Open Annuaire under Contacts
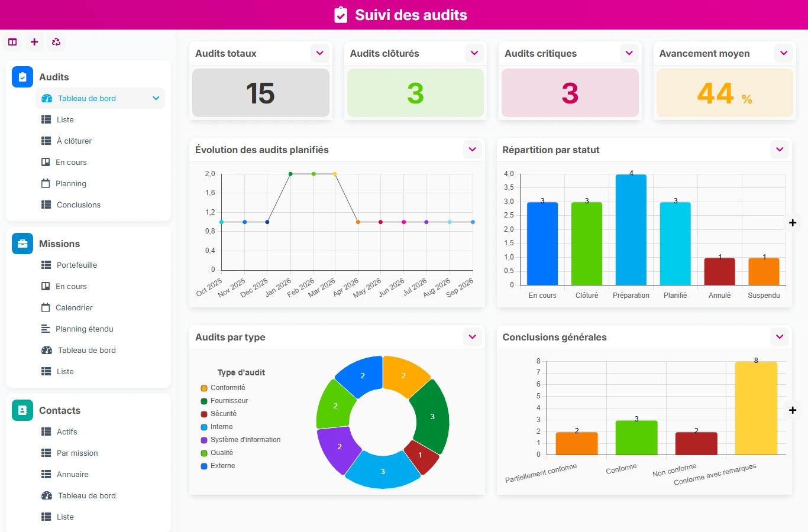The width and height of the screenshot is (808, 532). [x=100, y=474]
